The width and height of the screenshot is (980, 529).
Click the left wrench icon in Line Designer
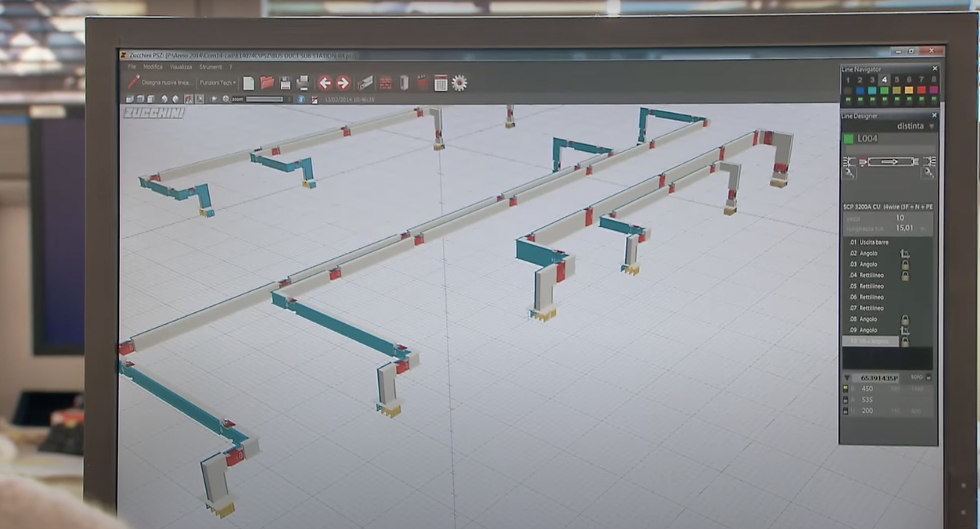click(850, 173)
